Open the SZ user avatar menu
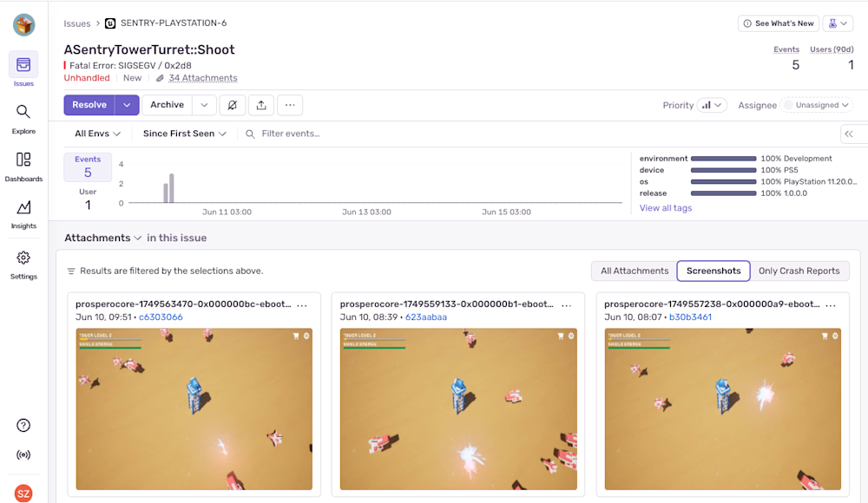Screen dimensions: 868x503 coord(23,493)
